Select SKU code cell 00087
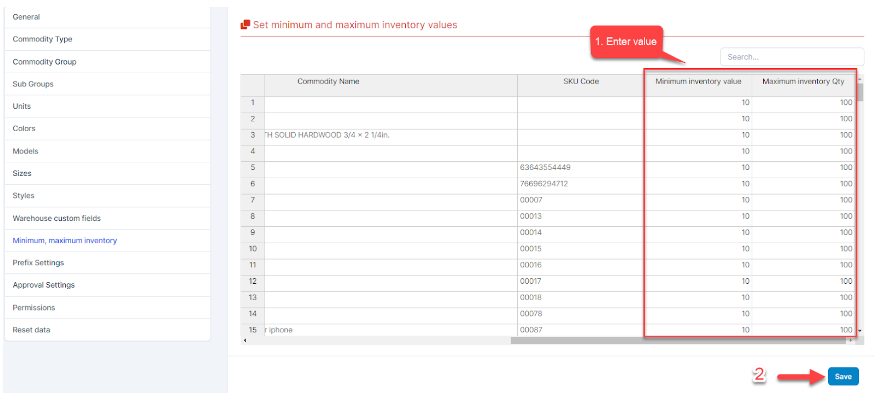Image resolution: width=875 pixels, height=393 pixels. pyautogui.click(x=581, y=329)
